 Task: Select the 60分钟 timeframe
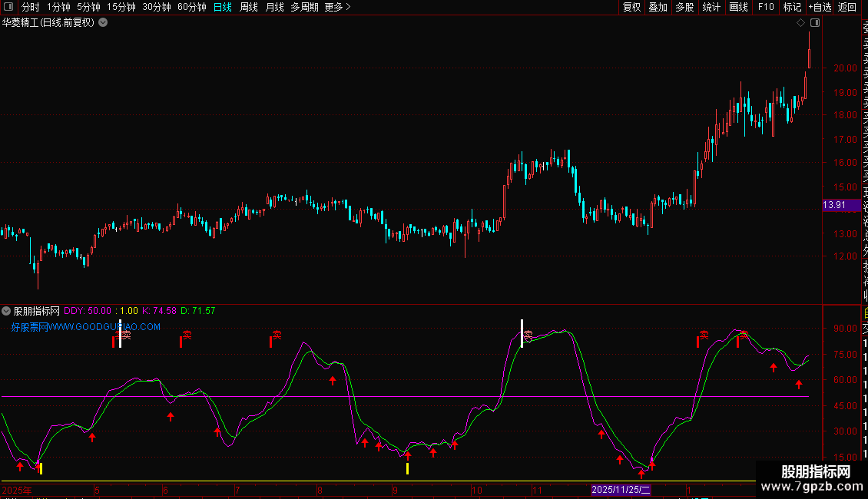191,7
